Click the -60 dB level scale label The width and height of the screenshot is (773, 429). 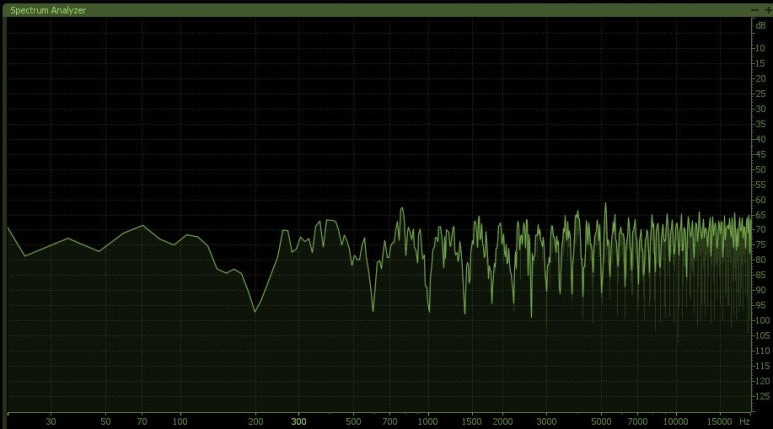point(760,200)
